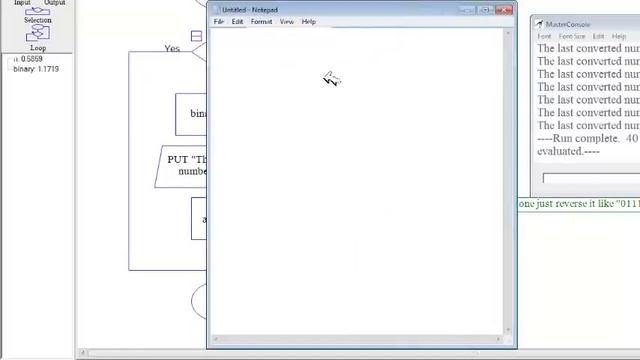Open the Notepad Edit menu
This screenshot has width=640, height=360.
click(x=237, y=22)
